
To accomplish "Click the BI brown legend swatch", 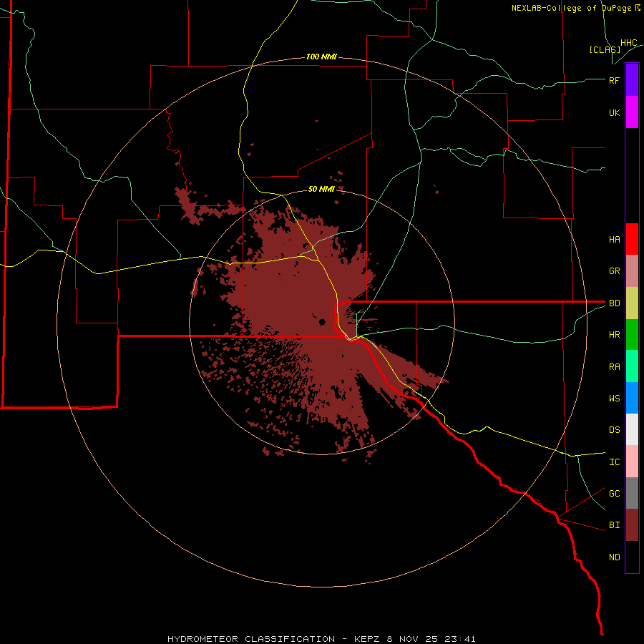I will pyautogui.click(x=632, y=525).
